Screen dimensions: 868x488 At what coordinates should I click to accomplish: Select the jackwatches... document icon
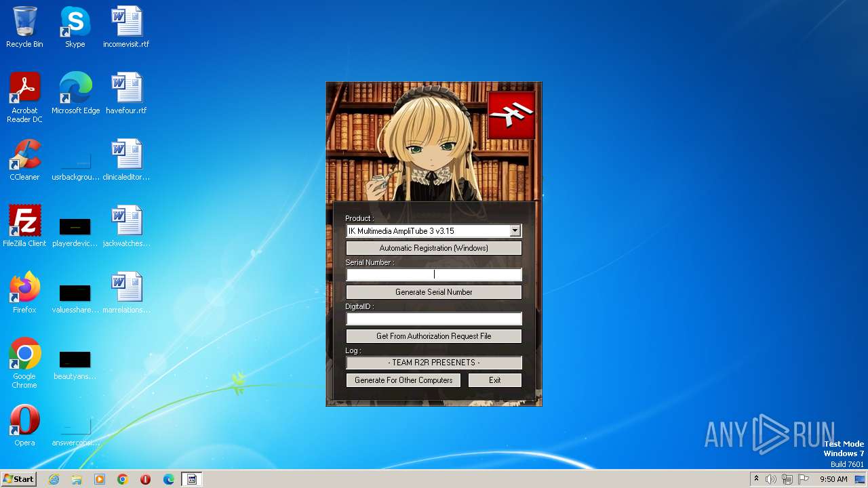pyautogui.click(x=126, y=226)
